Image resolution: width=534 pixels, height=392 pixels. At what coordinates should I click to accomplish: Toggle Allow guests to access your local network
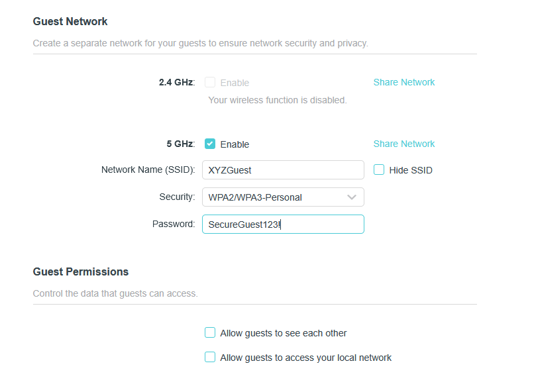pos(210,358)
